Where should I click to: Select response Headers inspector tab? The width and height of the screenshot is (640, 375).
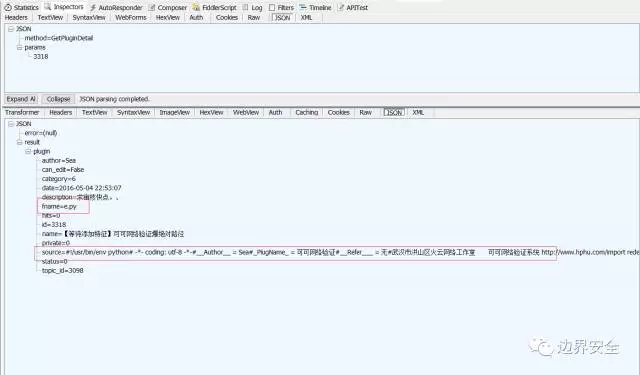60,112
